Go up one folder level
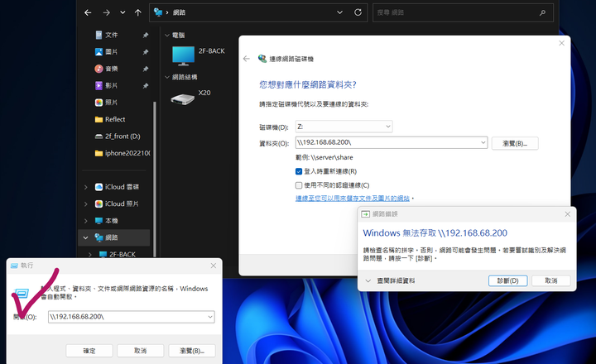 tap(138, 12)
